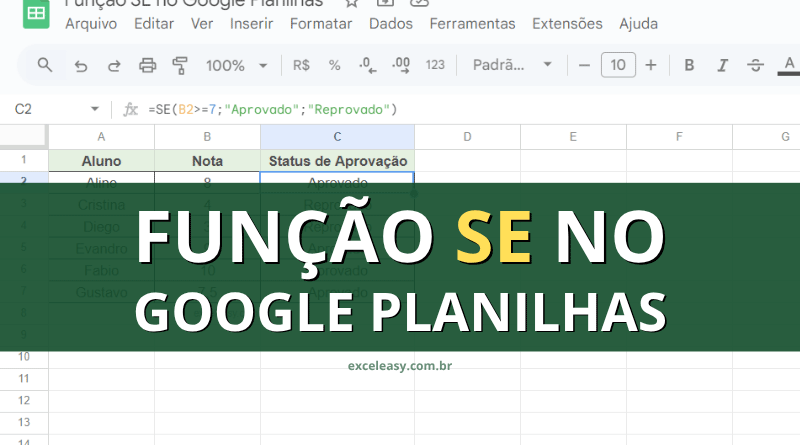Open the Arquivo menu
Viewport: 800px width, 445px height.
[x=91, y=24]
